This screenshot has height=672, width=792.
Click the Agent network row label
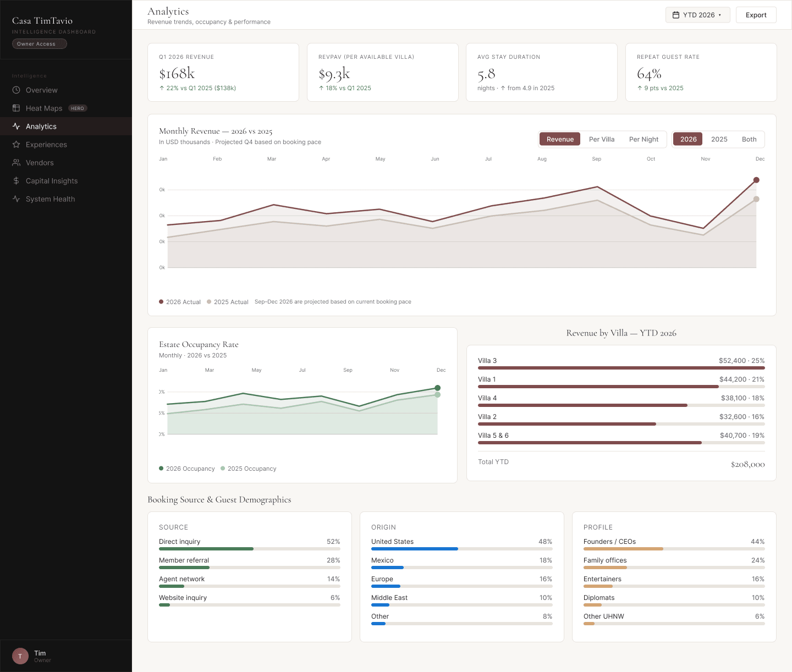(x=182, y=579)
